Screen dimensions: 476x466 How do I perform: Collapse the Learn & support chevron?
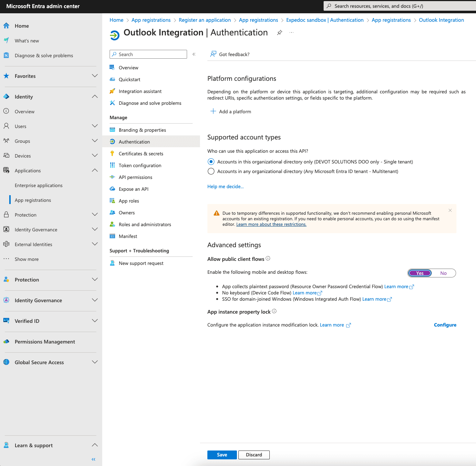(x=95, y=445)
